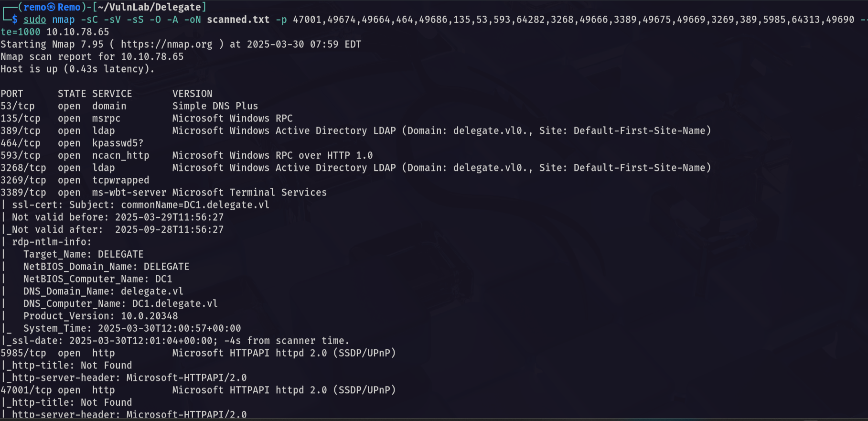Click the skull icon in the prompt
Screen dimensions: 868x421
tap(52, 7)
